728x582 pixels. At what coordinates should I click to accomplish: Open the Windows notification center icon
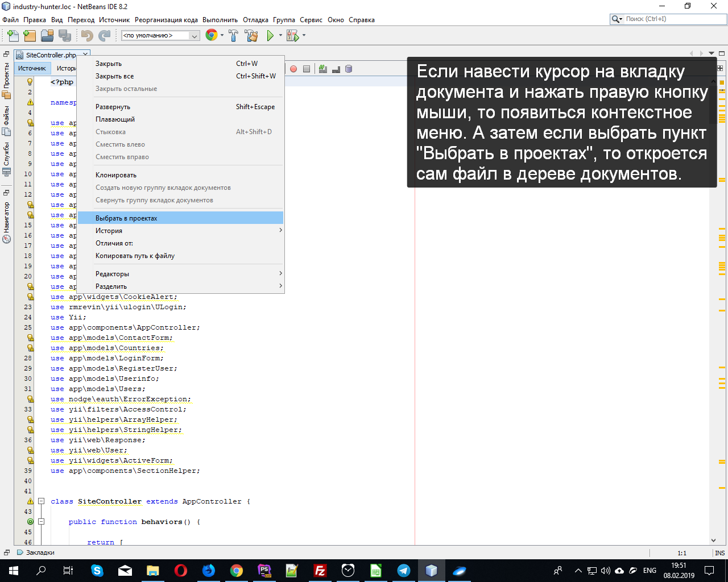click(709, 571)
